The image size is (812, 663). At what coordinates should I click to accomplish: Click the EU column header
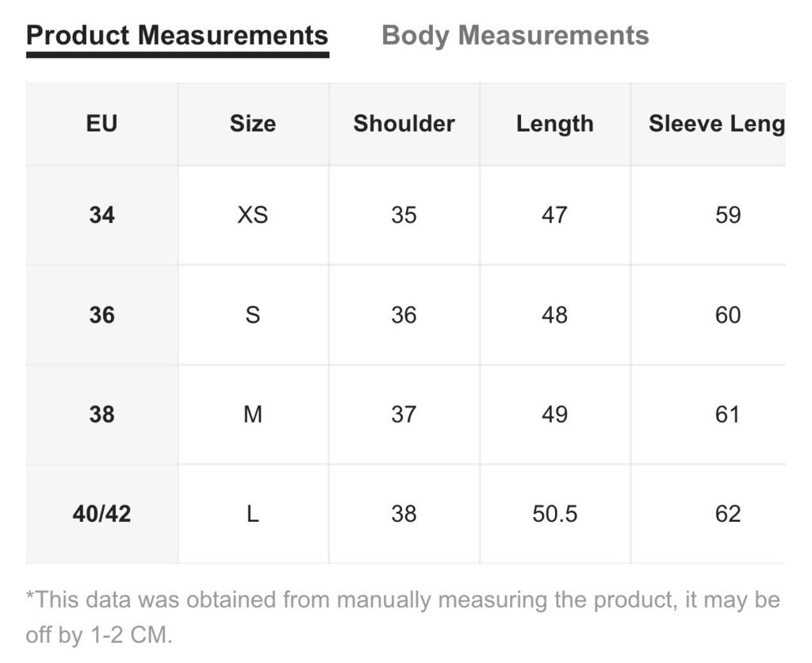(102, 124)
